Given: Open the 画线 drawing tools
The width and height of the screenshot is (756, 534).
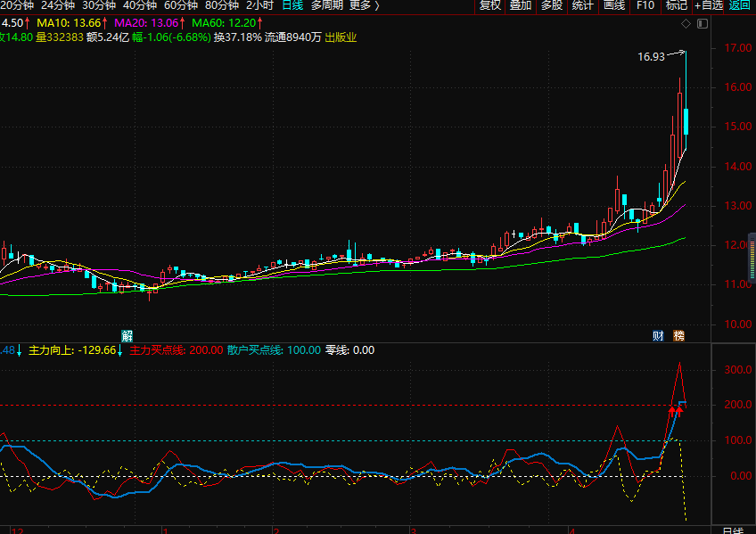Looking at the screenshot, I should (614, 5).
